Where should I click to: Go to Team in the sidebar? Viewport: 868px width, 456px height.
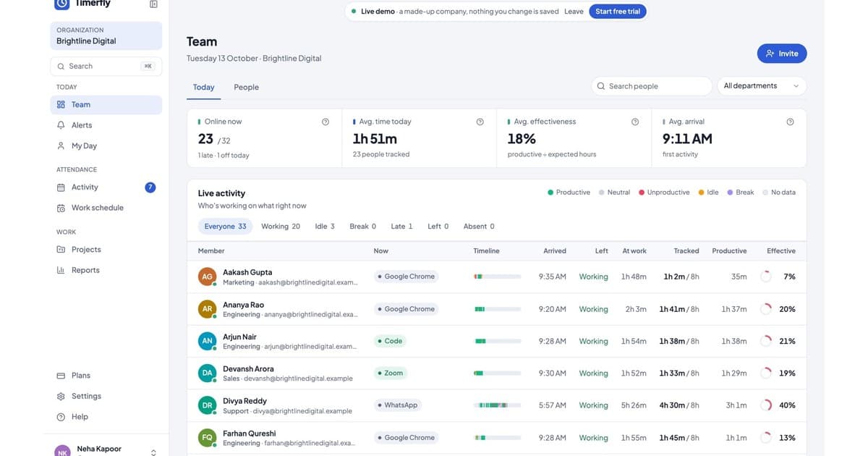pos(106,105)
